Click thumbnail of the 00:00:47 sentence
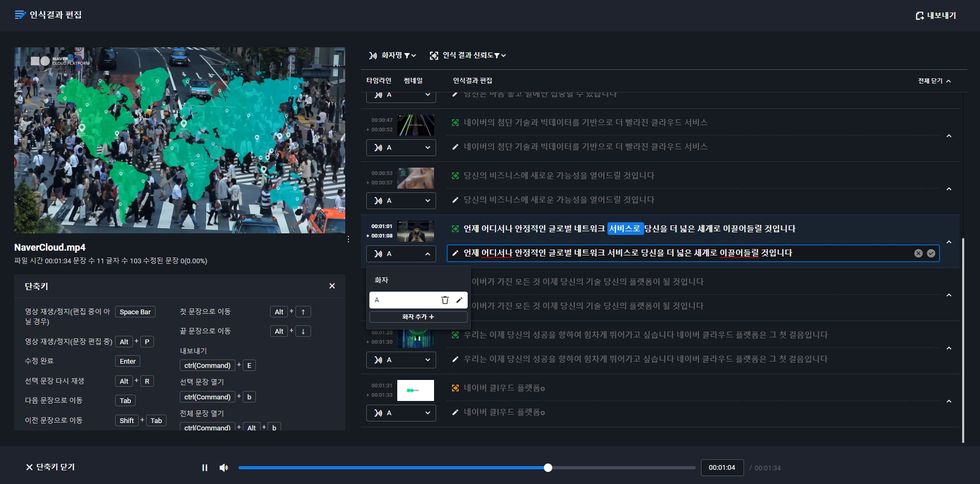Viewport: 980px width, 484px height. pyautogui.click(x=416, y=125)
